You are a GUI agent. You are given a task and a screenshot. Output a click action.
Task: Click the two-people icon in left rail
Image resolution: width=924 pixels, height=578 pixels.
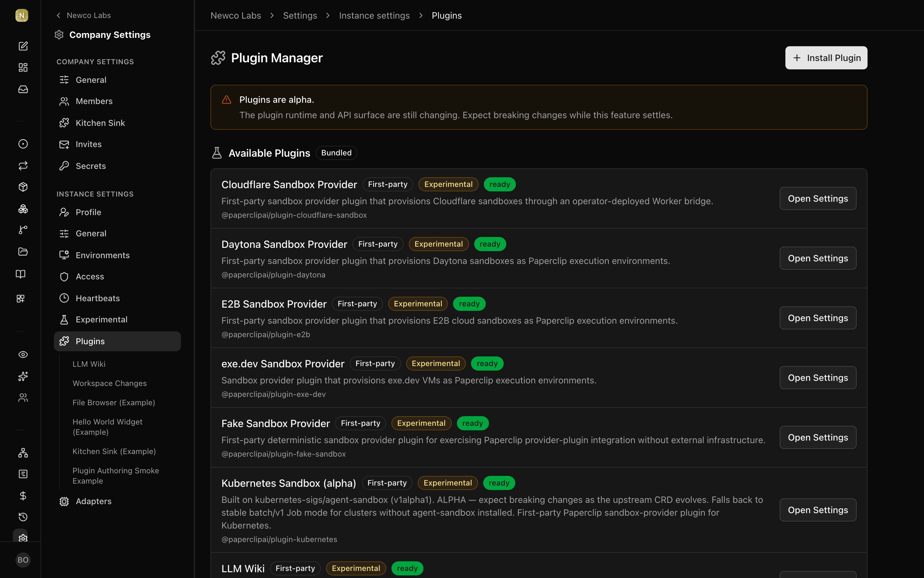(x=23, y=398)
